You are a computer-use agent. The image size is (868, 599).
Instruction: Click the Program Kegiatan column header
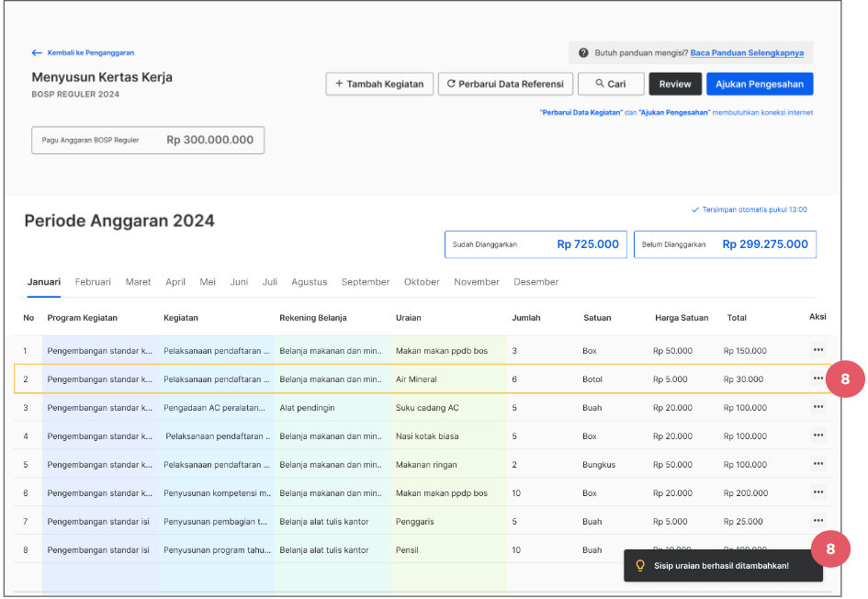tap(83, 318)
